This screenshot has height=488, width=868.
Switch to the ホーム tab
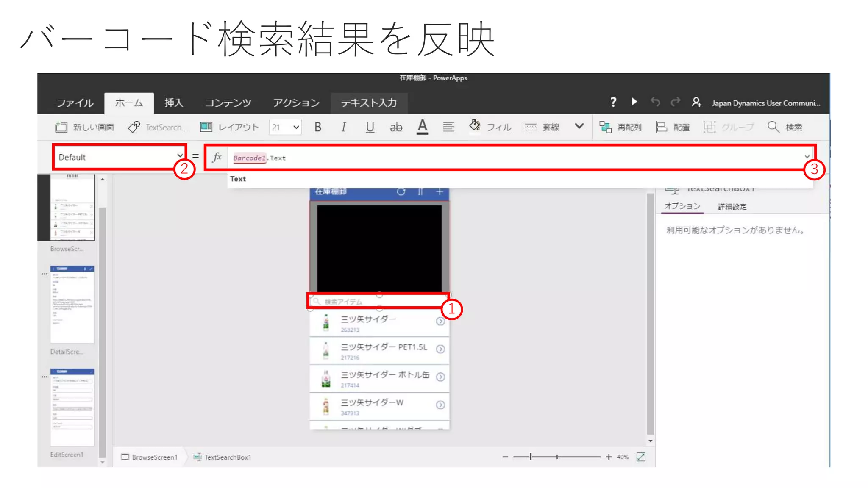129,103
